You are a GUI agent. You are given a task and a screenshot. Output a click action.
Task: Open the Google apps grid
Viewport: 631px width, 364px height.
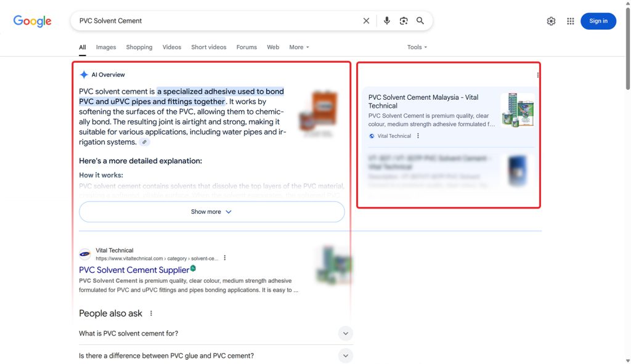pyautogui.click(x=570, y=22)
